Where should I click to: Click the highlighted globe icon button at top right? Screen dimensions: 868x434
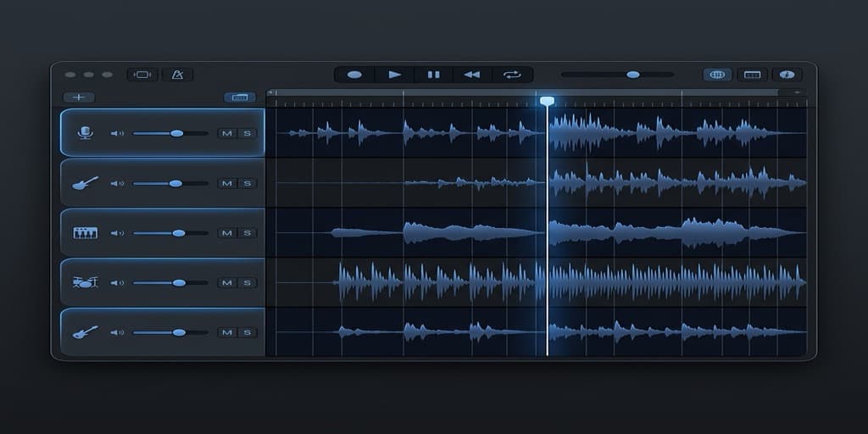(717, 75)
